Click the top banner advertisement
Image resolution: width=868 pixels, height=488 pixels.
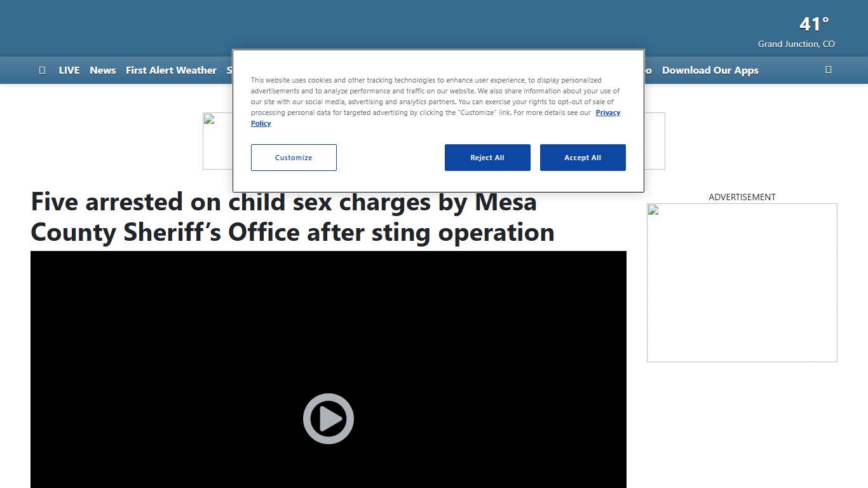(434, 140)
